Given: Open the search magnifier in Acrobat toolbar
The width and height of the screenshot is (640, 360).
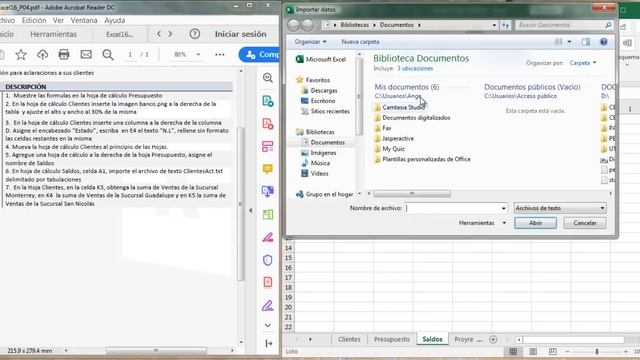Looking at the screenshot, I should (x=108, y=54).
